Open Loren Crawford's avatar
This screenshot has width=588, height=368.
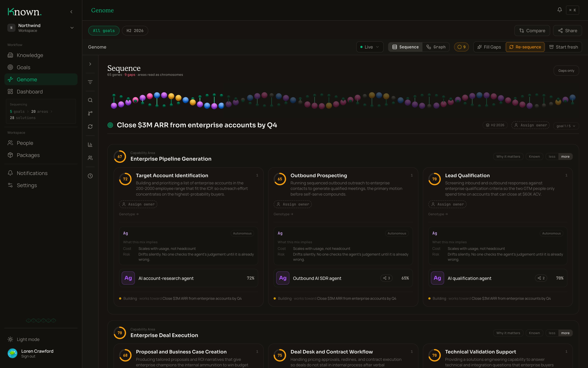[x=12, y=353]
